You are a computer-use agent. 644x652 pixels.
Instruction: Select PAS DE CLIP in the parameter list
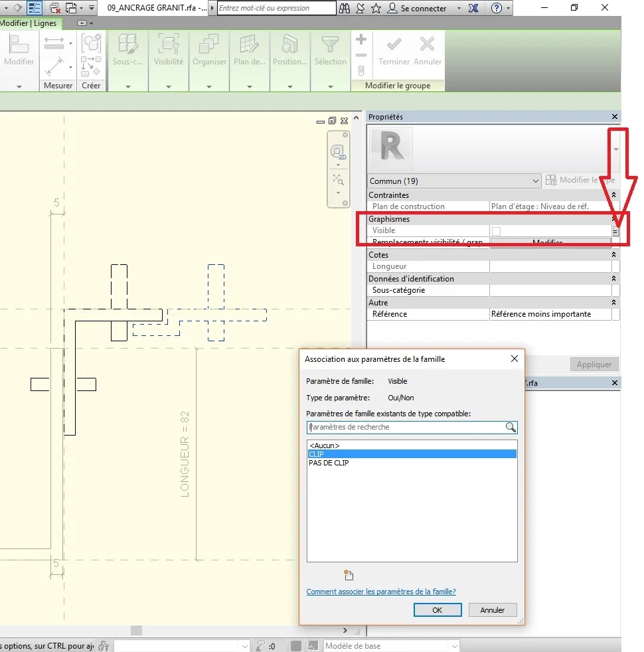pos(412,463)
